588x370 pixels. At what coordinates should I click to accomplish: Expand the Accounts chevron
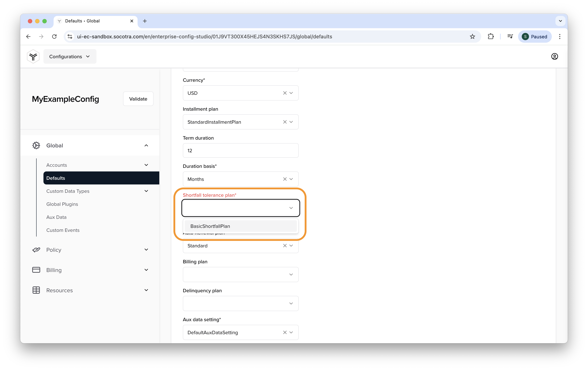(146, 165)
